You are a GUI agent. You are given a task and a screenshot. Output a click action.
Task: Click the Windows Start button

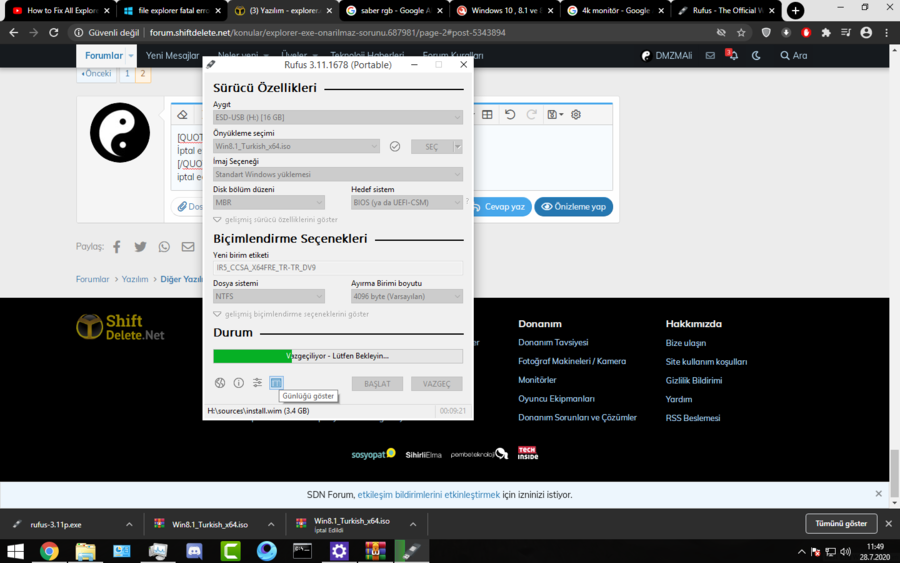point(15,552)
